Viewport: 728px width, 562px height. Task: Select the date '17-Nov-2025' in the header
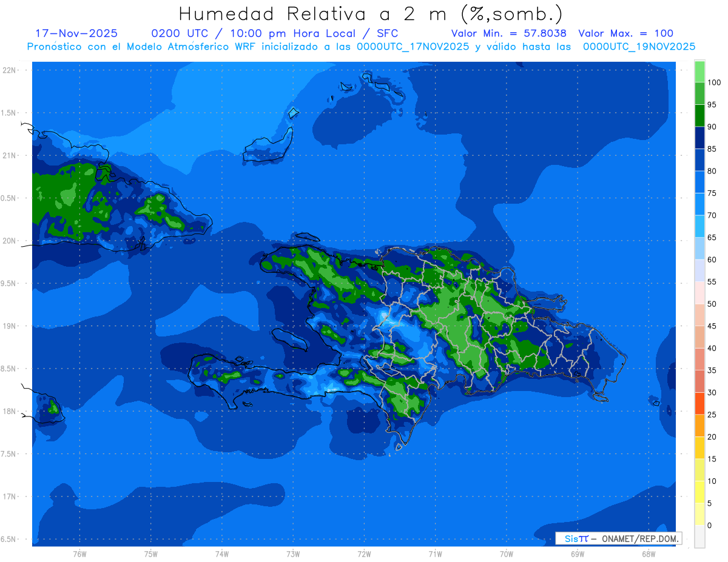(76, 33)
